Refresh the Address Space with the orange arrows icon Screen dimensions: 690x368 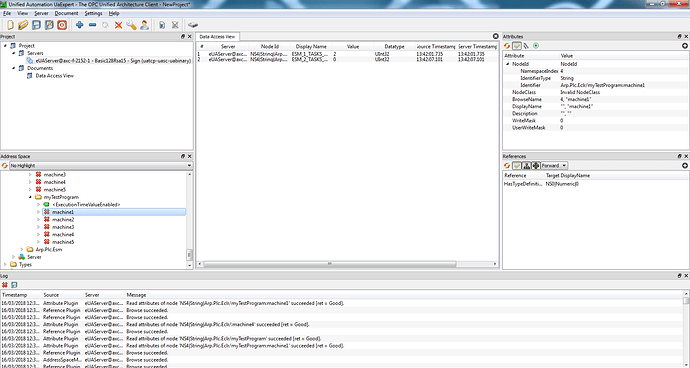4,166
